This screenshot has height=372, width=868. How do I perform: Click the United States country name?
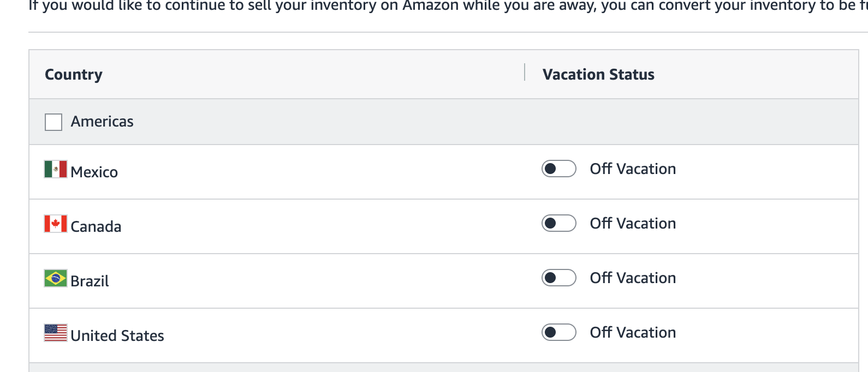(x=117, y=335)
